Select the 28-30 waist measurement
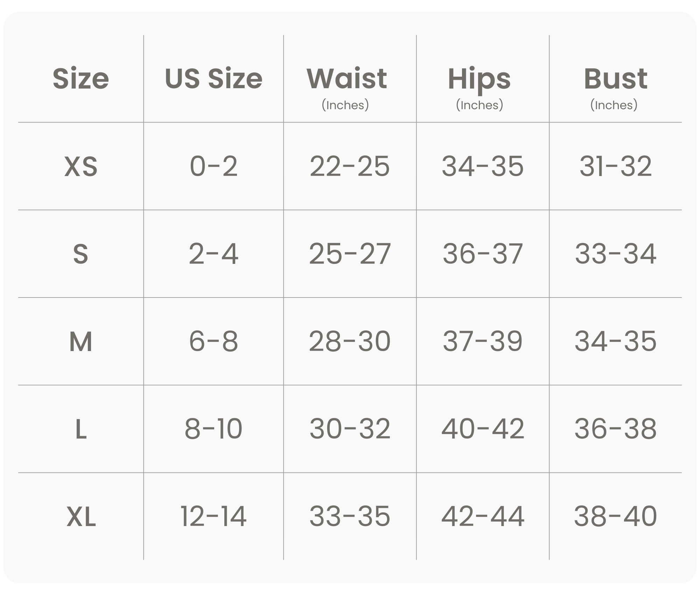The width and height of the screenshot is (700, 595). point(350,342)
